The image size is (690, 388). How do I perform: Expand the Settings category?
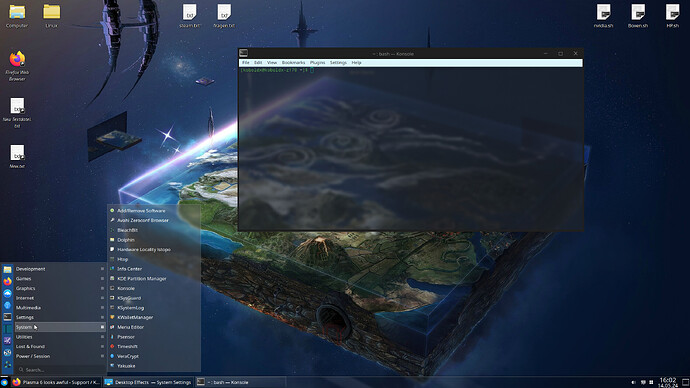[x=60, y=317]
